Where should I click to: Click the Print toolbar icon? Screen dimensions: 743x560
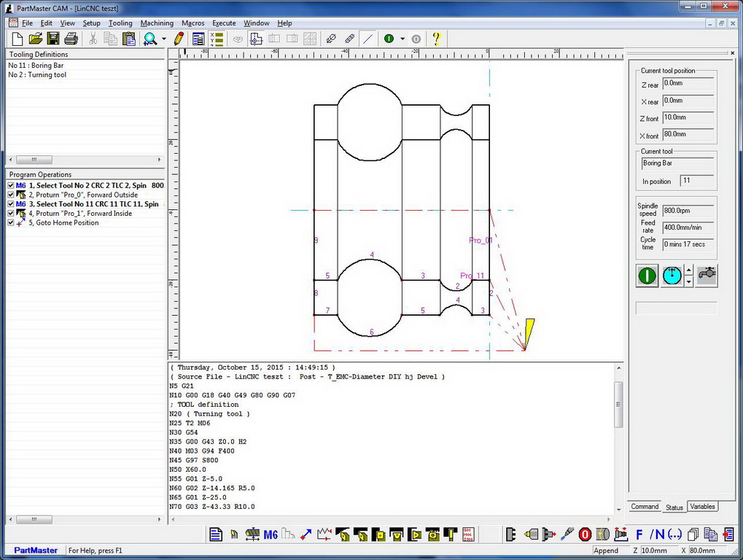[71, 39]
